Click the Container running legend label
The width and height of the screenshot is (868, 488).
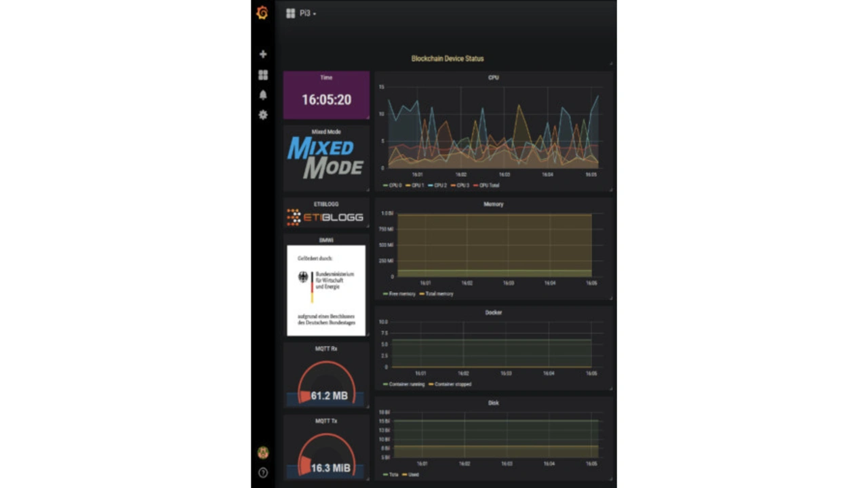coord(407,384)
